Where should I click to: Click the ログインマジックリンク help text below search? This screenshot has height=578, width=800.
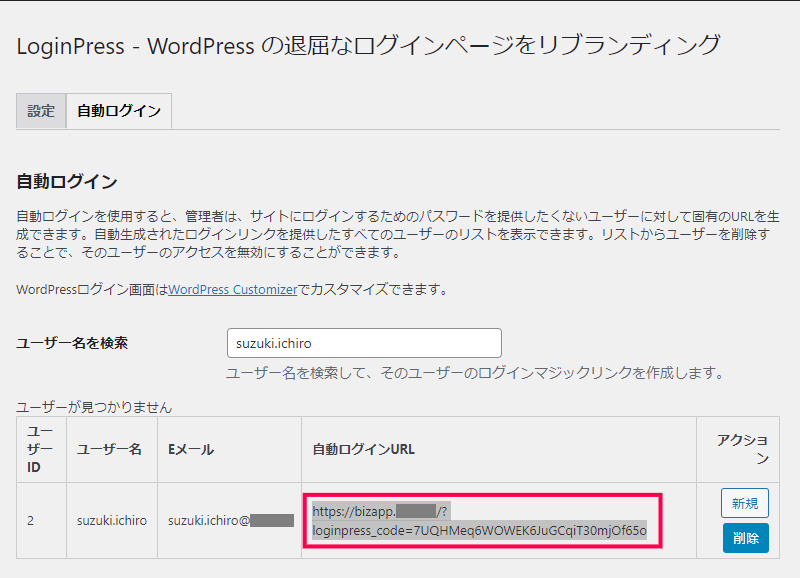[x=475, y=373]
